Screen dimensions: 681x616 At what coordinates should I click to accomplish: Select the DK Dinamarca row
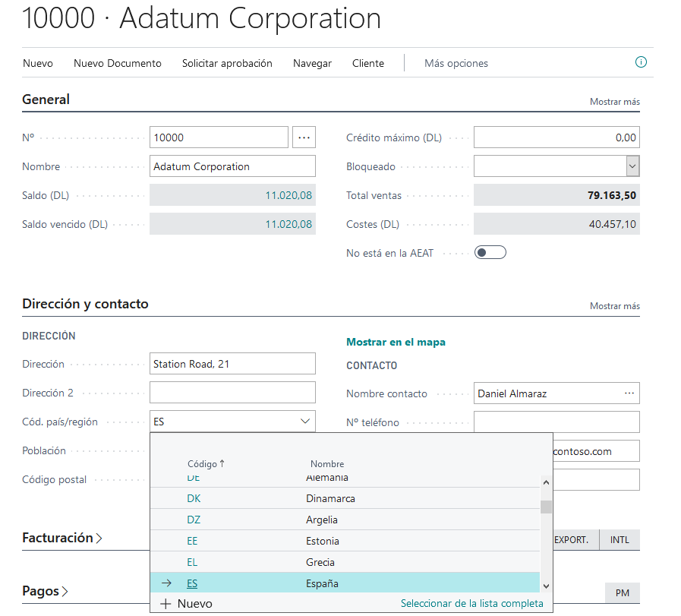(345, 498)
